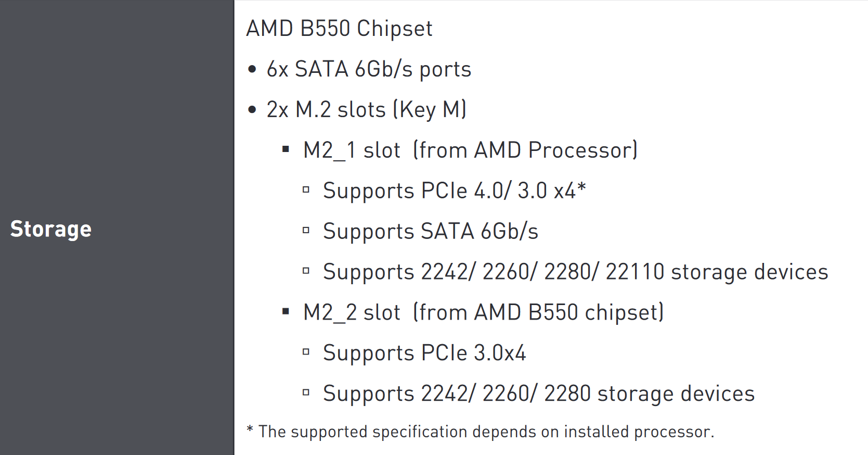
Task: Click the hollow bullet before Supports SATA 6Gb/s
Action: point(306,231)
